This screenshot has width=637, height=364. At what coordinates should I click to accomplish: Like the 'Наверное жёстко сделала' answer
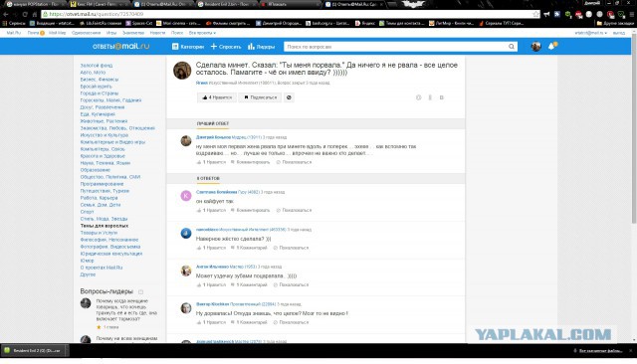click(211, 248)
